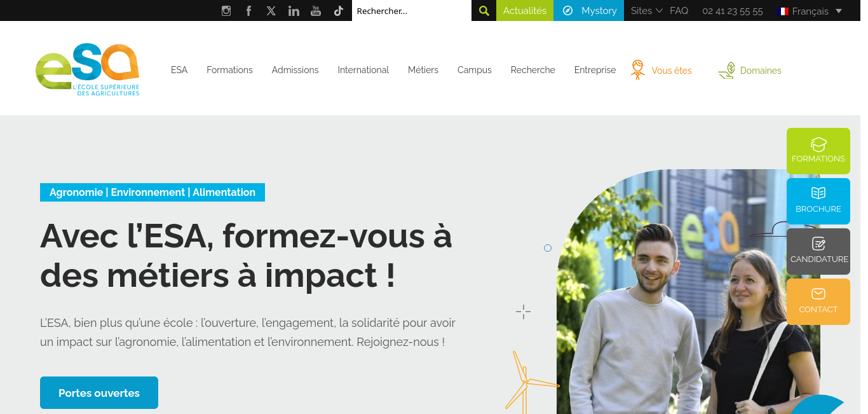Open the Français language selector

(x=810, y=11)
